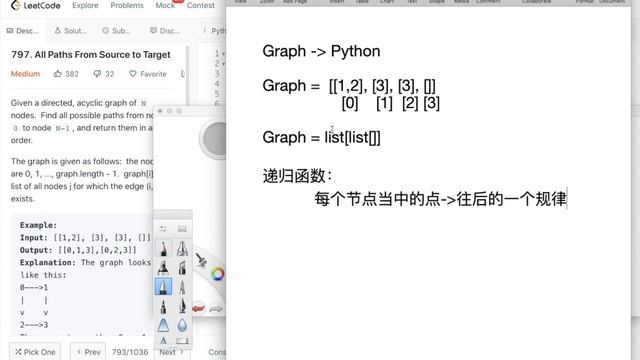The height and width of the screenshot is (360, 640).
Task: Click the Output line [[0,1,3],[0,2,3]]
Action: 78,250
